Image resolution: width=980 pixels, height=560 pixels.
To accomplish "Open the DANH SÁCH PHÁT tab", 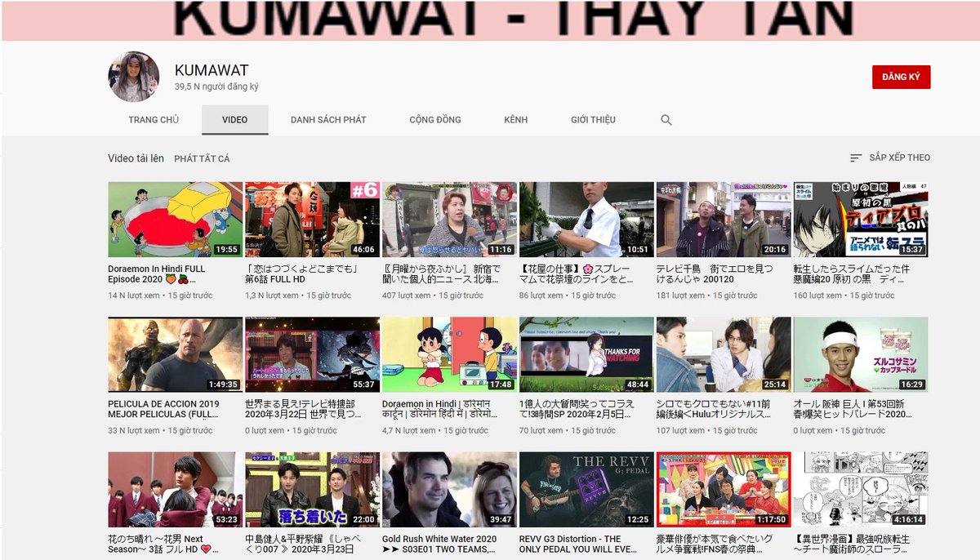I will [328, 120].
